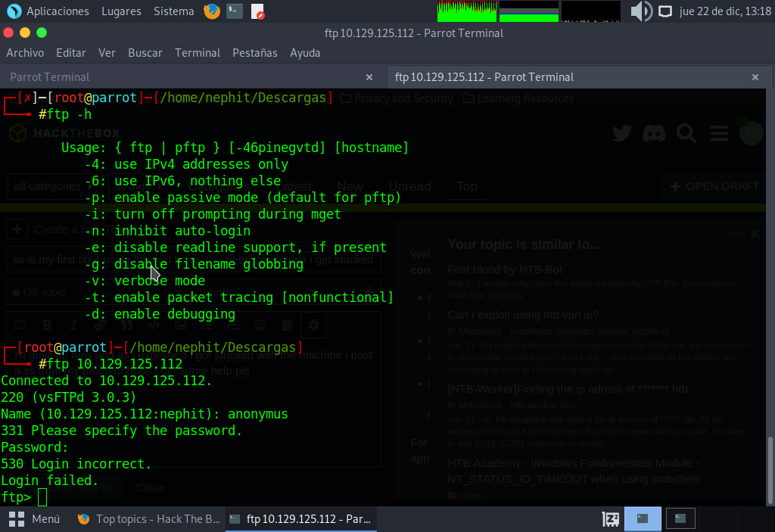This screenshot has width=775, height=532.
Task: Open the terminal launcher in top panel
Action: click(x=235, y=11)
